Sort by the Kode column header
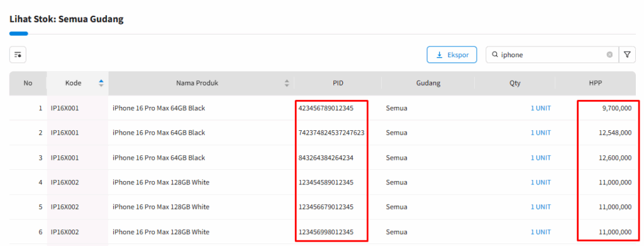This screenshot has width=644, height=246. tap(77, 83)
